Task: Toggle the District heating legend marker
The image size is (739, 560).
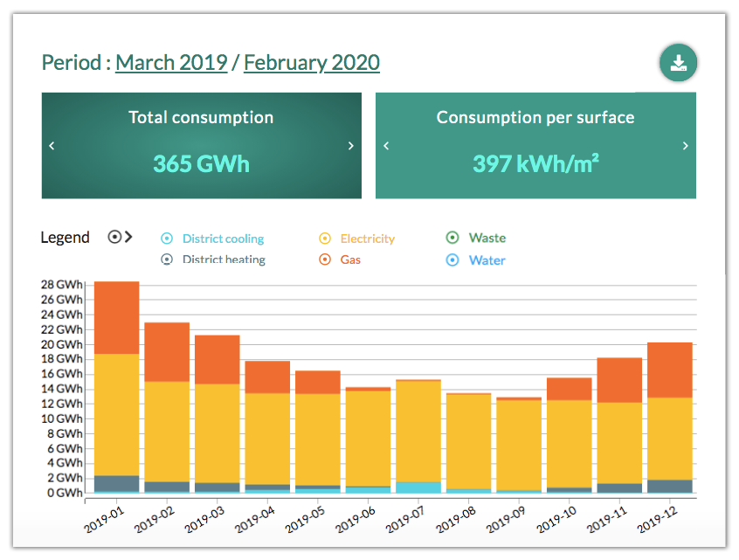Action: click(167, 259)
